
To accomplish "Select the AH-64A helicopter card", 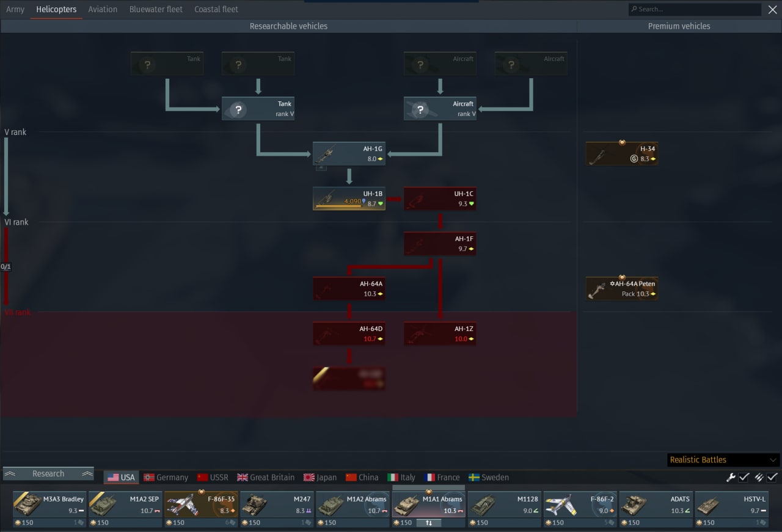I will coord(349,289).
